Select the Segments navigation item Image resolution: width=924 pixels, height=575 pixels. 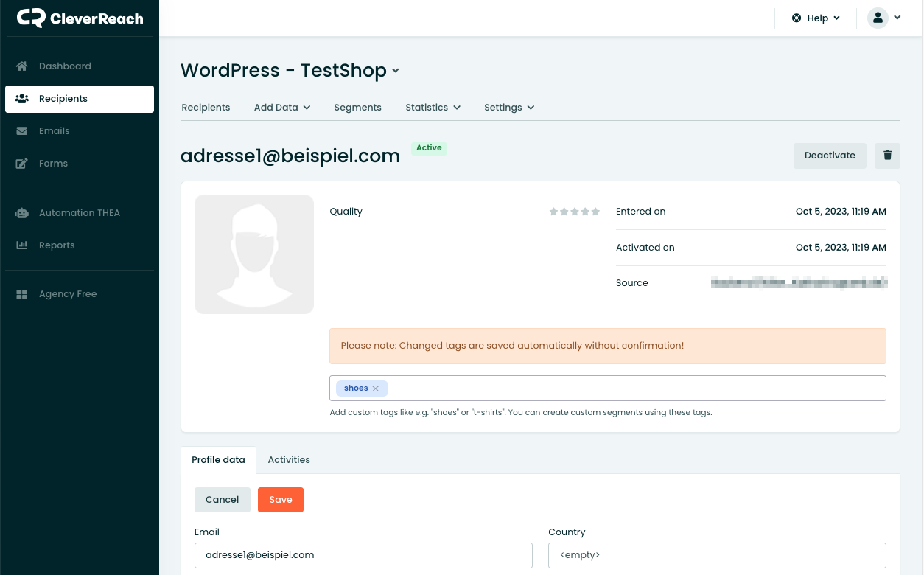tap(357, 107)
